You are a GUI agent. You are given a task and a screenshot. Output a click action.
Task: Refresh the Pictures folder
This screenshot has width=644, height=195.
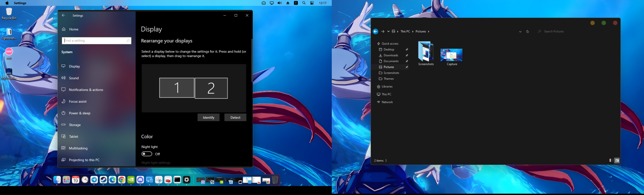(528, 31)
